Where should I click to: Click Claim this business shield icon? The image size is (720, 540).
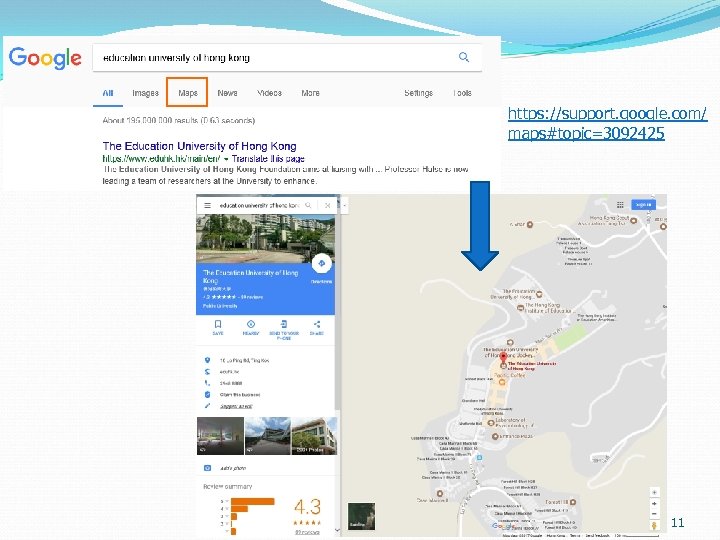coord(207,394)
